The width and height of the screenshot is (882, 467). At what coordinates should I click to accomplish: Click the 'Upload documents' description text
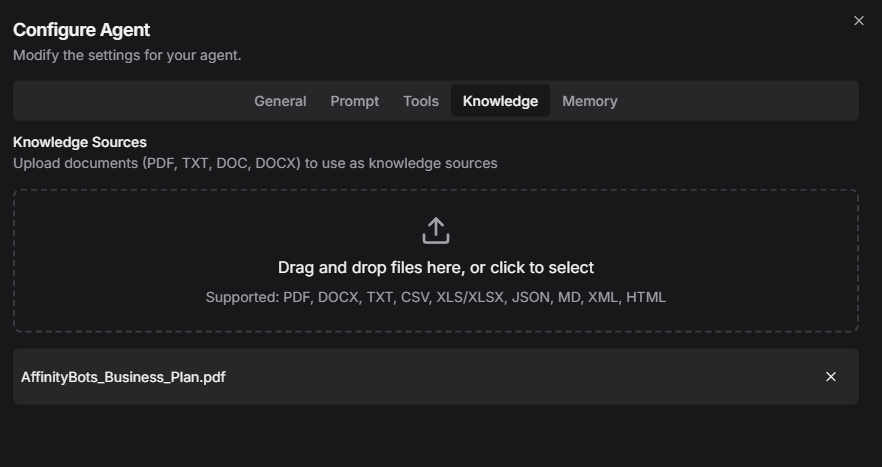pos(255,163)
